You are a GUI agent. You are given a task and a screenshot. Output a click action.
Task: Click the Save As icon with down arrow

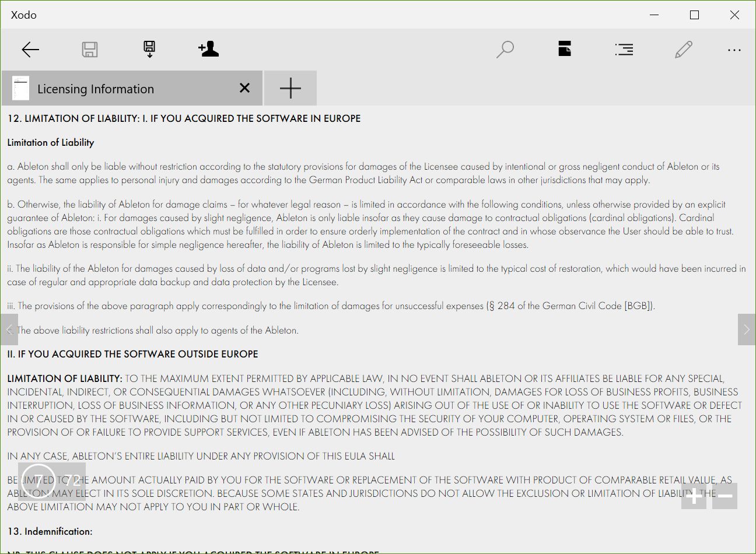[x=149, y=50]
